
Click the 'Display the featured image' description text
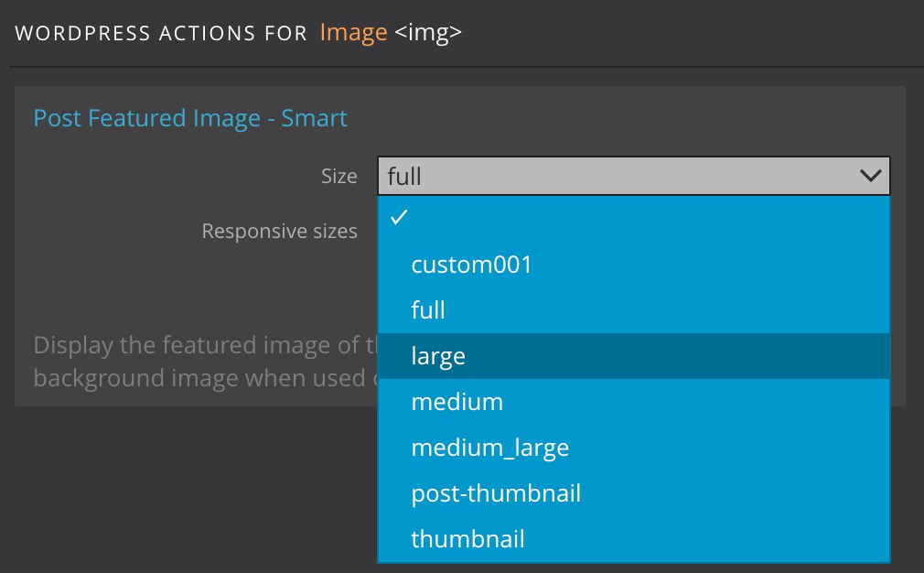[205, 361]
